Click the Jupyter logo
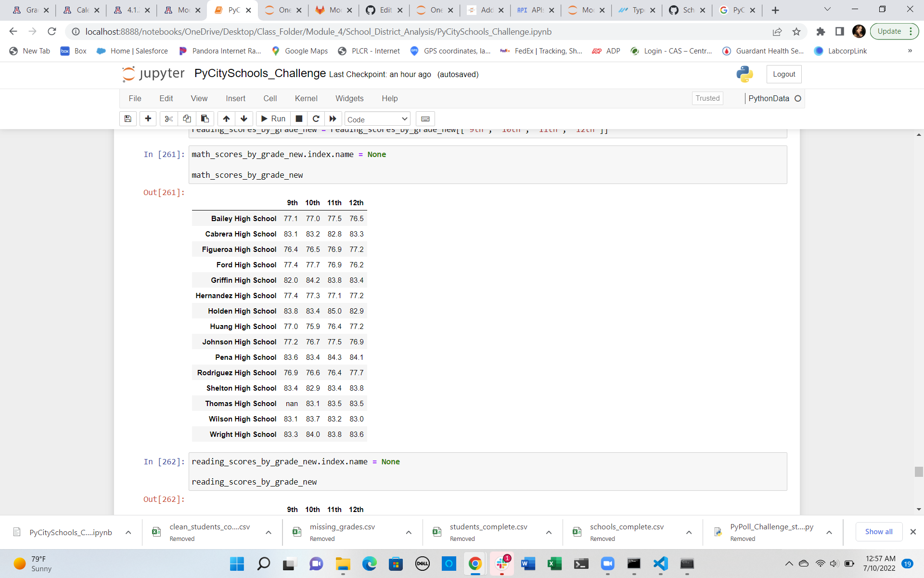 pyautogui.click(x=152, y=74)
